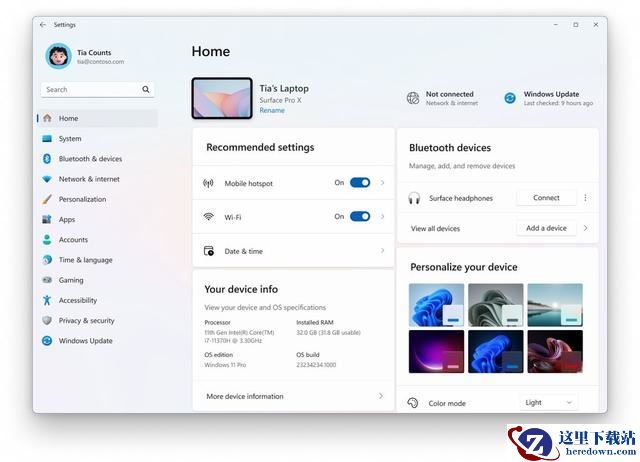Click Windows Update label in sidebar
This screenshot has height=462, width=640.
85,341
